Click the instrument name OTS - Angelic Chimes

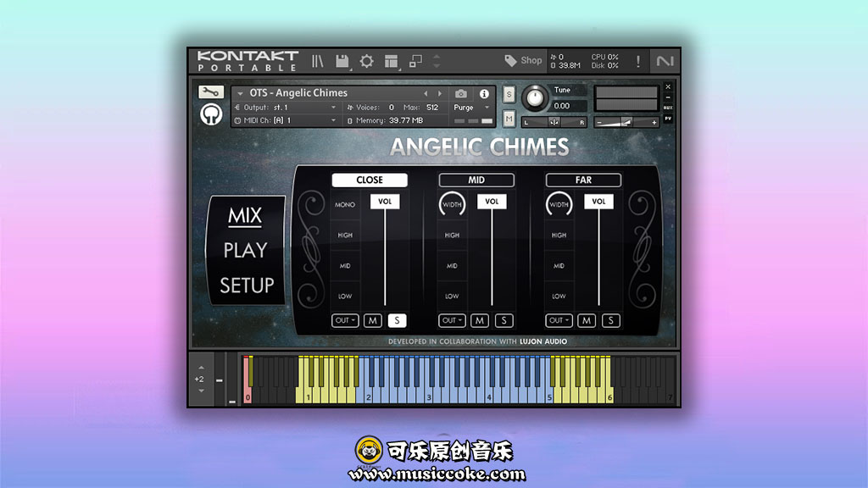coord(298,93)
